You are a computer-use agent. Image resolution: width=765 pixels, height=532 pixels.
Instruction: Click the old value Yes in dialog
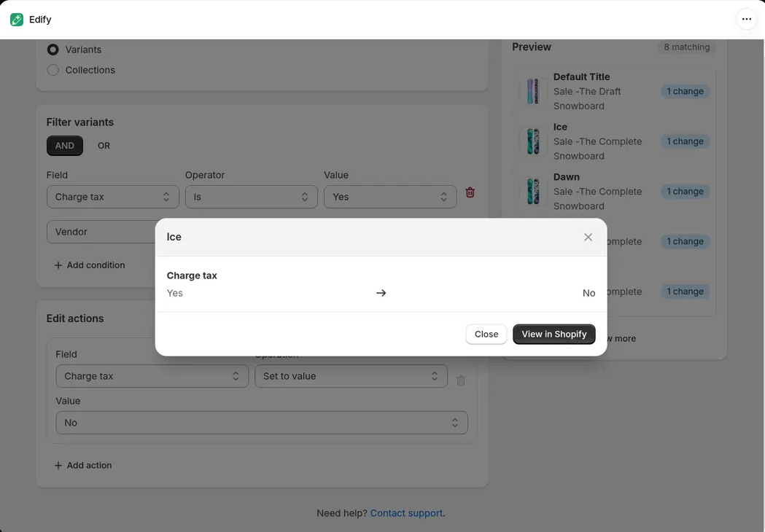coord(175,293)
